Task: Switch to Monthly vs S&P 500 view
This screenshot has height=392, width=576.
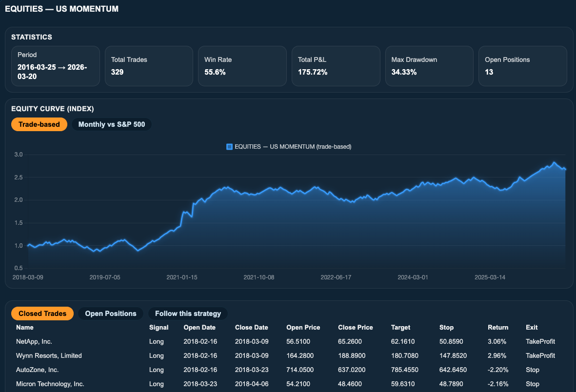Action: coord(112,124)
